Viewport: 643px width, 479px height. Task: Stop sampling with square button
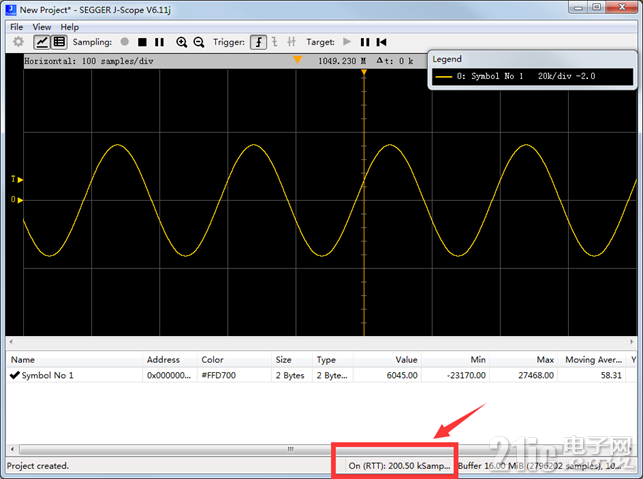[x=142, y=42]
